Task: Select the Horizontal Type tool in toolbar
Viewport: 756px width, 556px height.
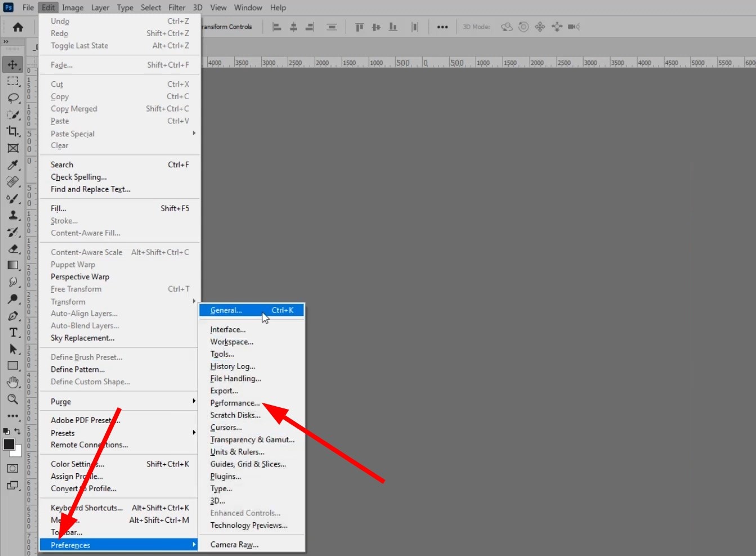Action: pos(12,332)
